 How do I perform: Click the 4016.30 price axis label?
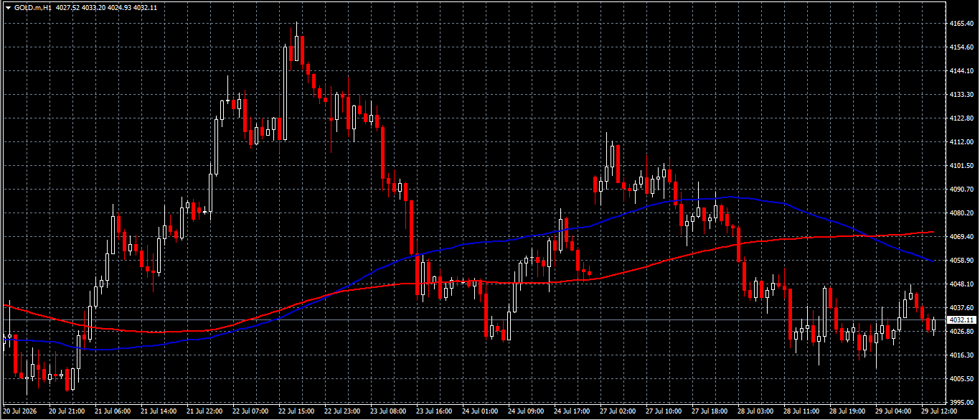coord(960,355)
